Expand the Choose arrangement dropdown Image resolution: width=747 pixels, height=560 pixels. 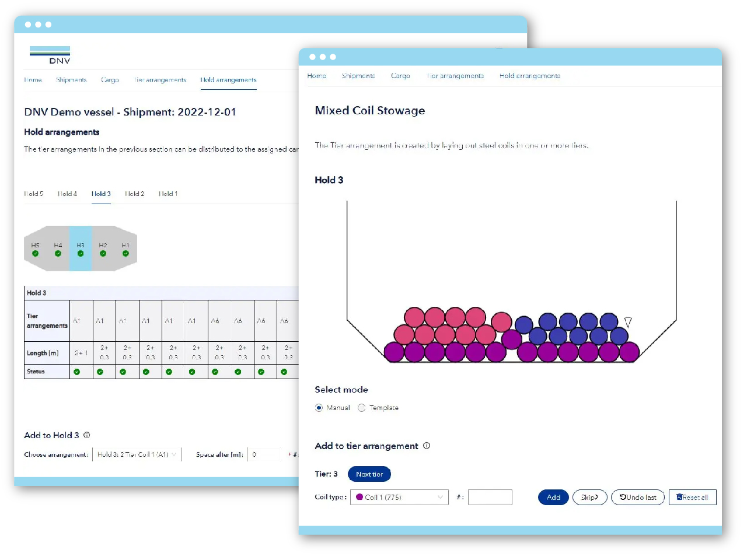(x=137, y=454)
